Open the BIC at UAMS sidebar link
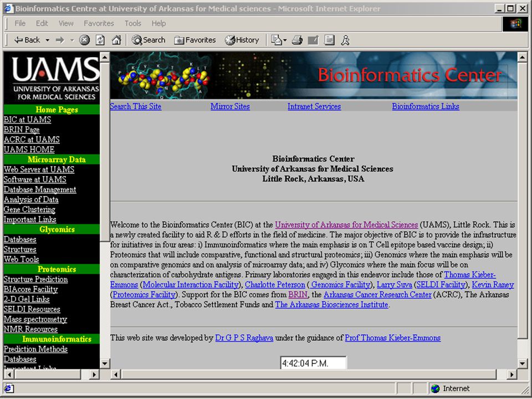 click(x=27, y=120)
